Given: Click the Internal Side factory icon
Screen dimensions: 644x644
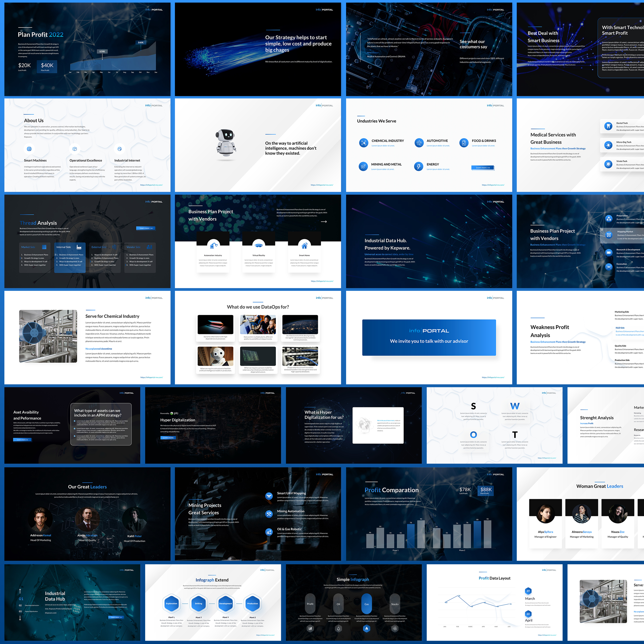Looking at the screenshot, I should [79, 247].
